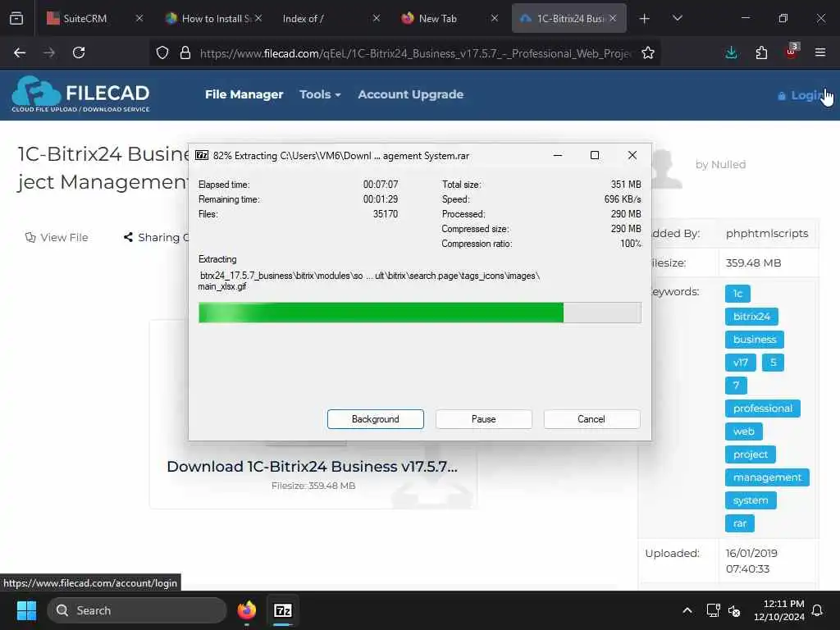Image resolution: width=840 pixels, height=630 pixels.
Task: Click the 5 keyword tag
Action: pos(773,363)
